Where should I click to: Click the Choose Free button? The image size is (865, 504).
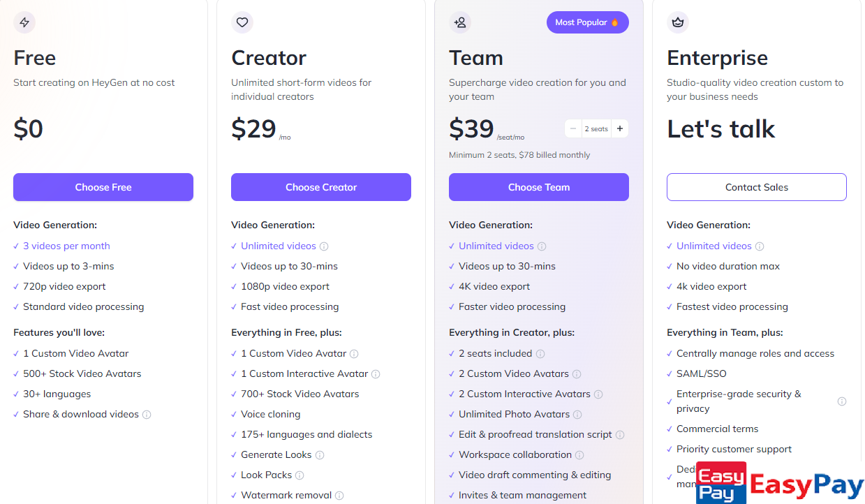pos(103,187)
